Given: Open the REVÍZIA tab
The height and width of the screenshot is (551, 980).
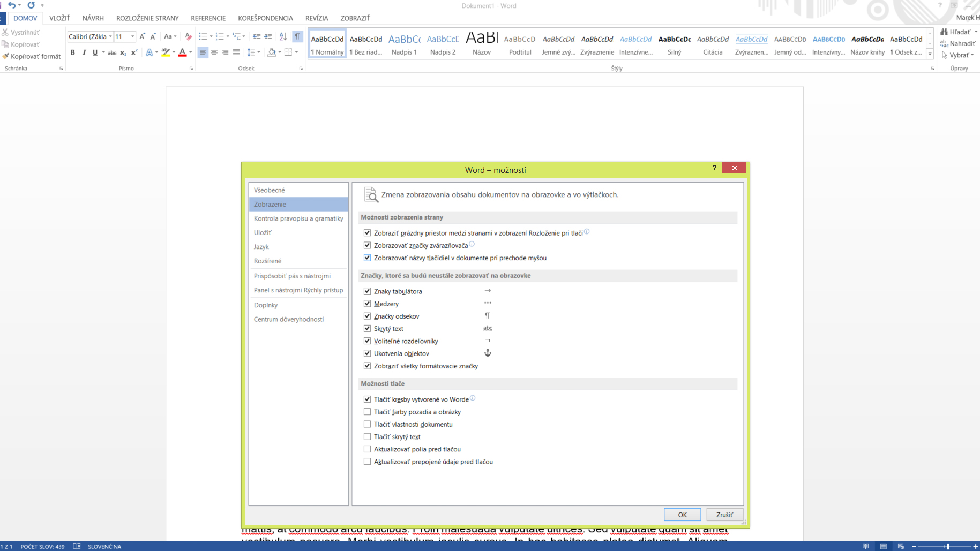Looking at the screenshot, I should click(317, 18).
